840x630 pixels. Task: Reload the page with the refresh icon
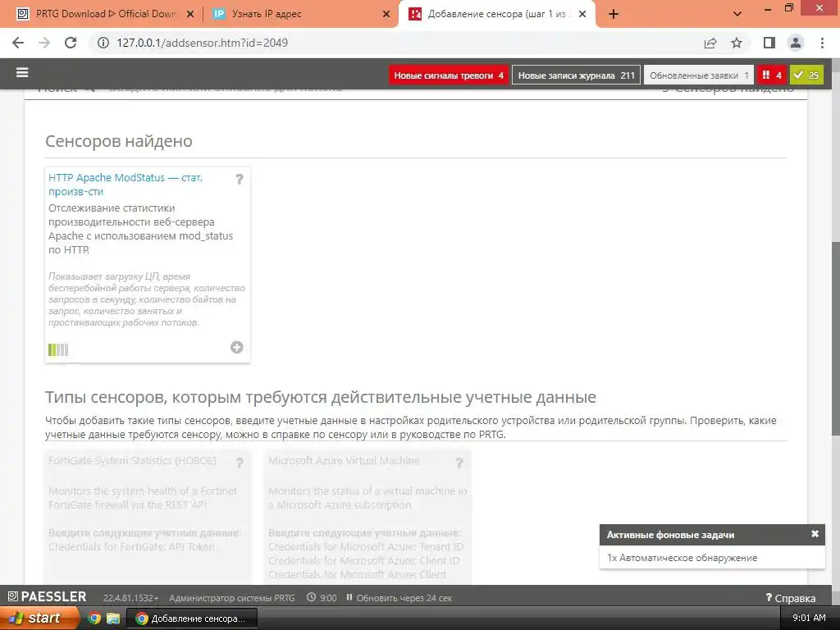tap(71, 43)
